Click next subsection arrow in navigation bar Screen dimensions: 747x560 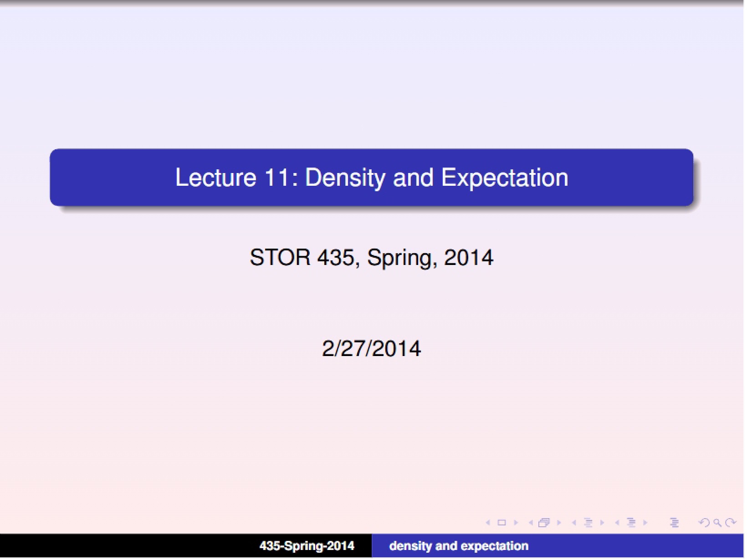coord(602,523)
